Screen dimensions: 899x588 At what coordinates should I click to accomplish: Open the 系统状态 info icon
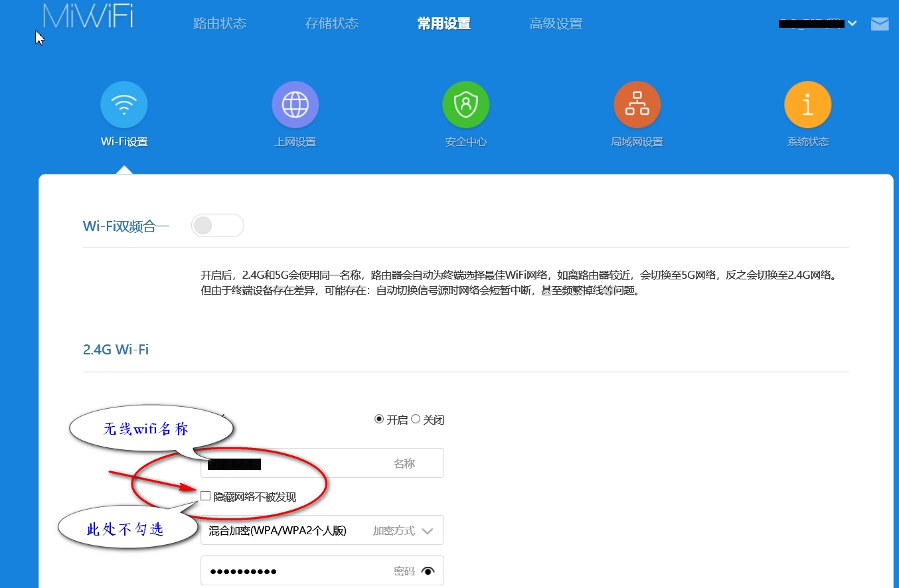807,105
